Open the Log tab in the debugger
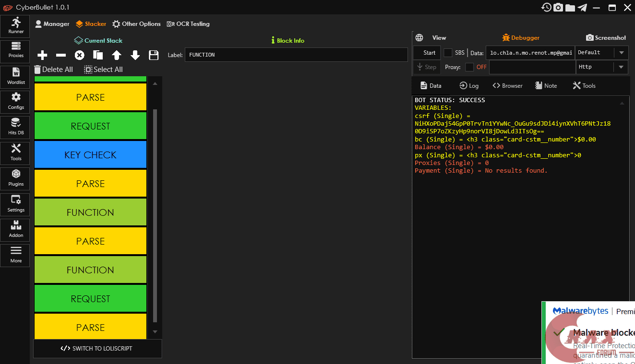 tap(469, 86)
